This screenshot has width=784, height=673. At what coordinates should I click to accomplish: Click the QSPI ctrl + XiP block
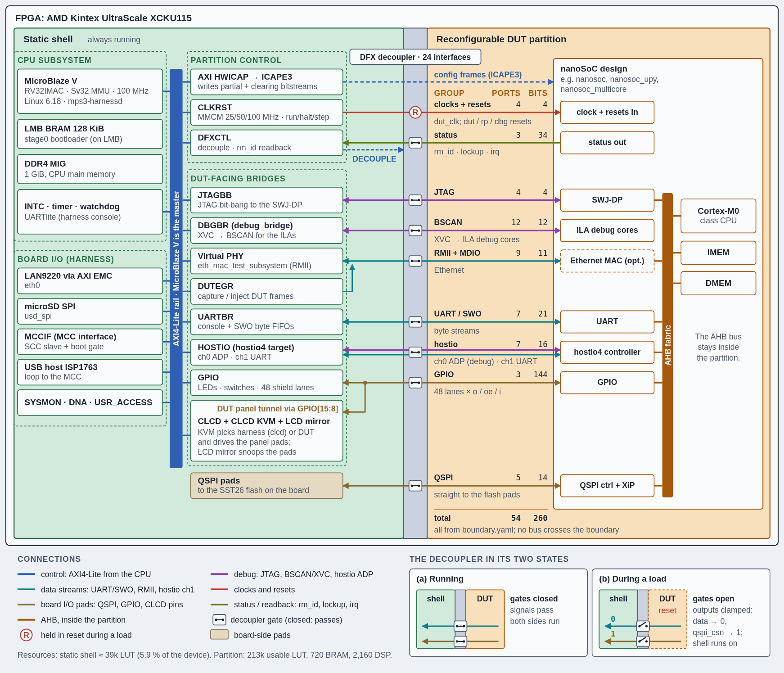click(x=607, y=486)
